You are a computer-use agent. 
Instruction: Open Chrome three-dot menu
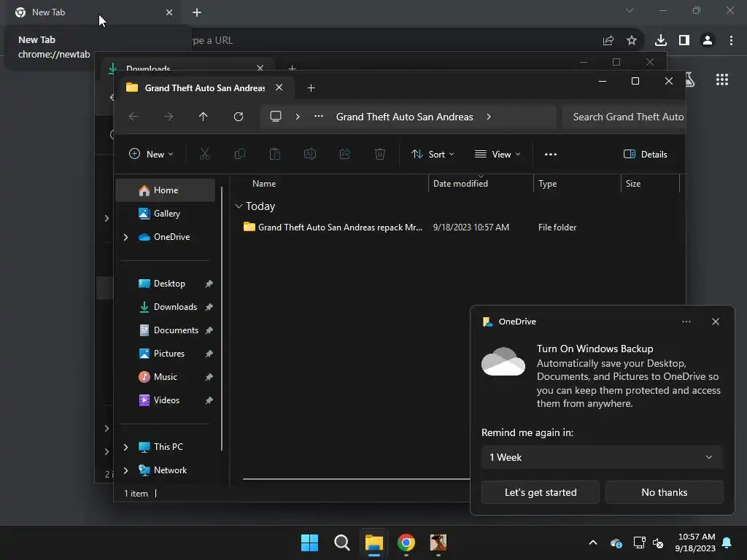point(731,41)
